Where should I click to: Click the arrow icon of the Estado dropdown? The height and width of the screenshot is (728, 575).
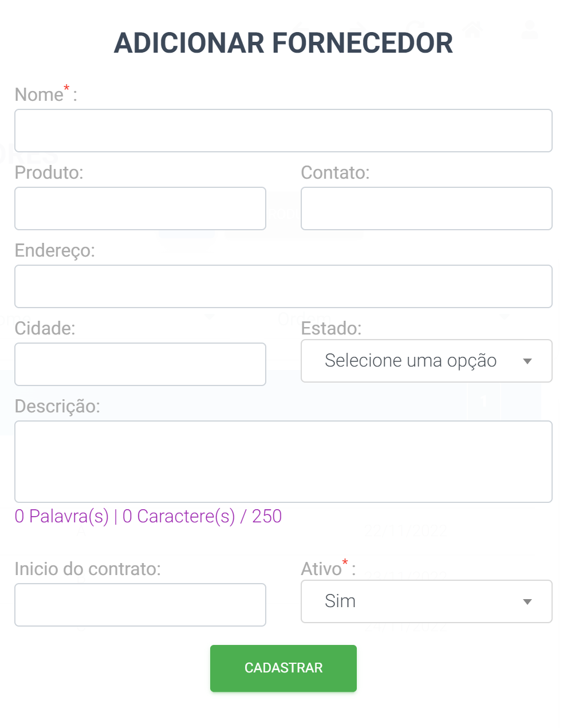coord(527,361)
